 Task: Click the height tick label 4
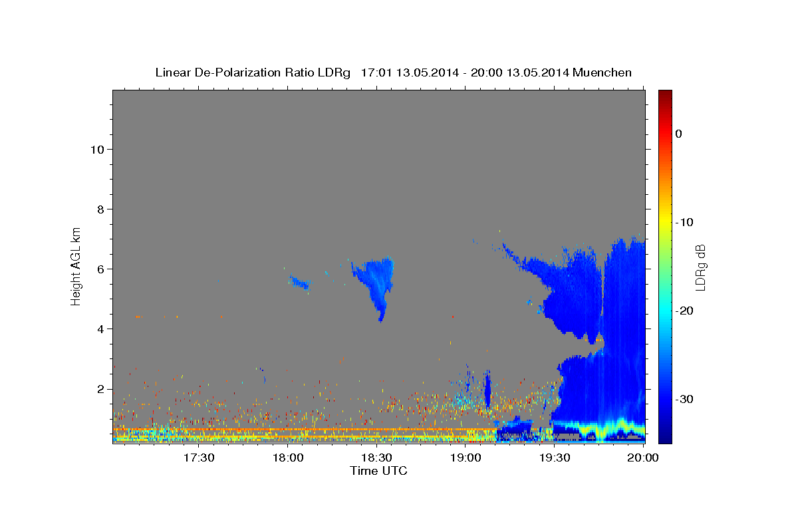(x=100, y=329)
